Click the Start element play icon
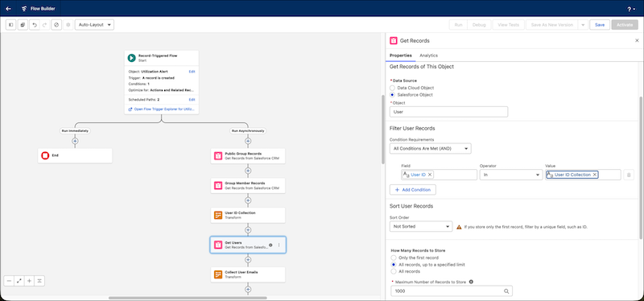Image resolution: width=644 pixels, height=301 pixels. [x=132, y=58]
